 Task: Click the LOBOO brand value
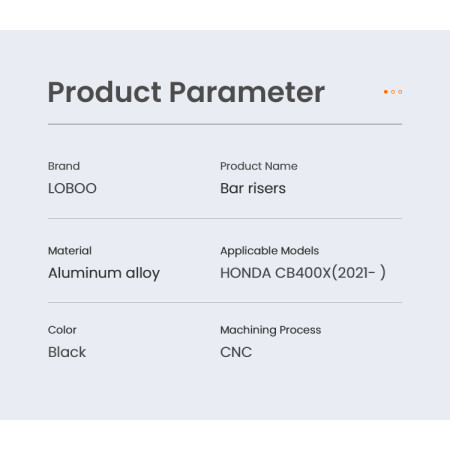click(72, 188)
